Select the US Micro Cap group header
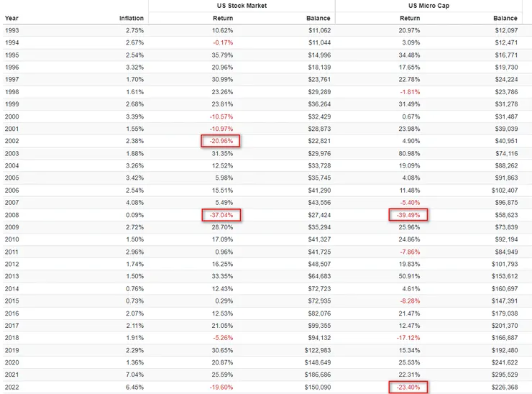This screenshot has width=532, height=394. click(409, 5)
